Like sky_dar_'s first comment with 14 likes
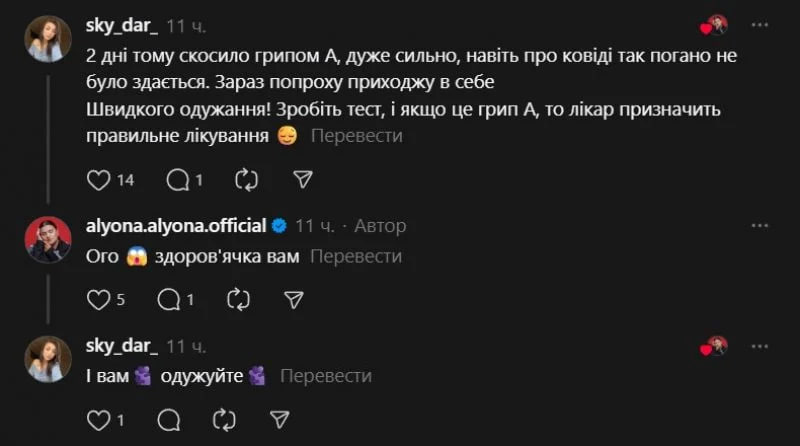Viewport: 800px width, 446px height. pyautogui.click(x=99, y=180)
